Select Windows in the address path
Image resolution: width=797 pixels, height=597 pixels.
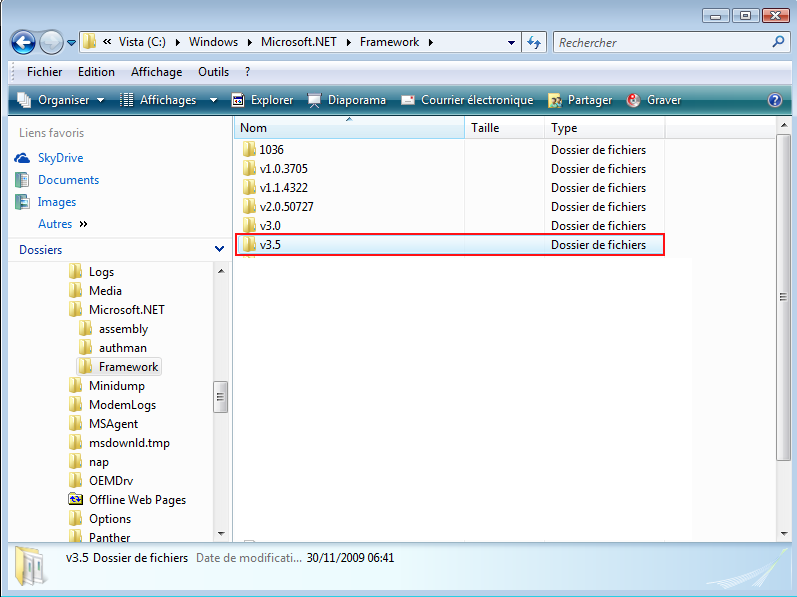coord(213,42)
